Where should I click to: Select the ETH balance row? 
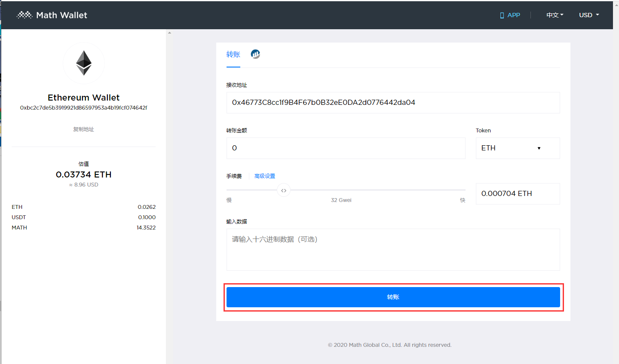(83, 207)
